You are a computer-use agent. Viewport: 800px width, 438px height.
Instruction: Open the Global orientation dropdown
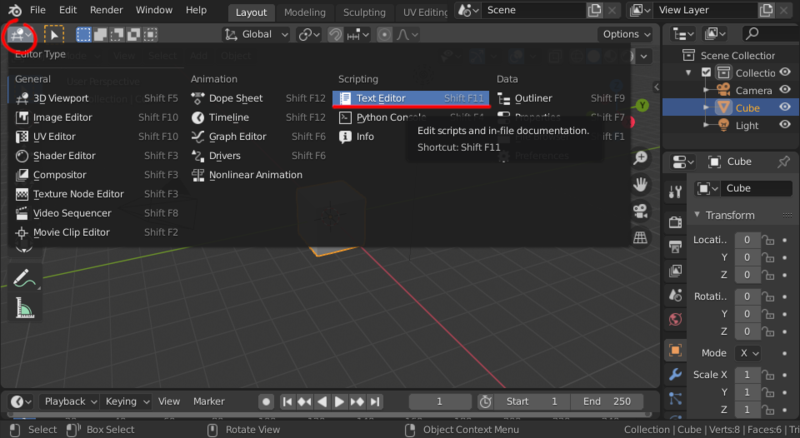point(257,34)
